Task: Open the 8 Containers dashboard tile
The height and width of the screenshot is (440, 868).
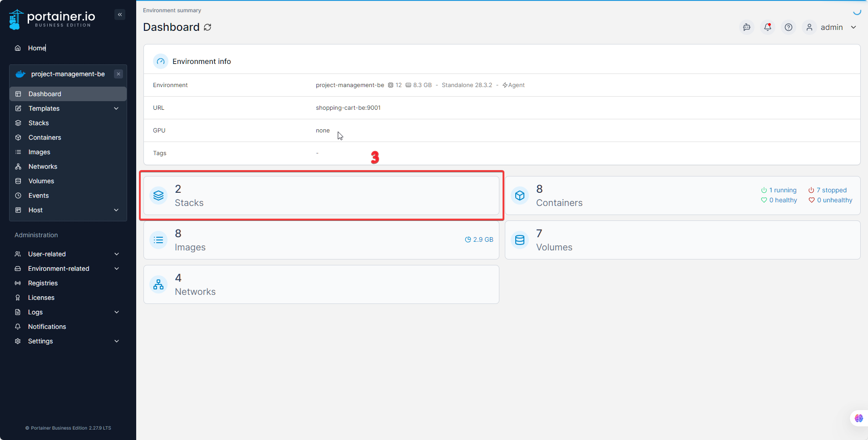Action: pyautogui.click(x=683, y=196)
